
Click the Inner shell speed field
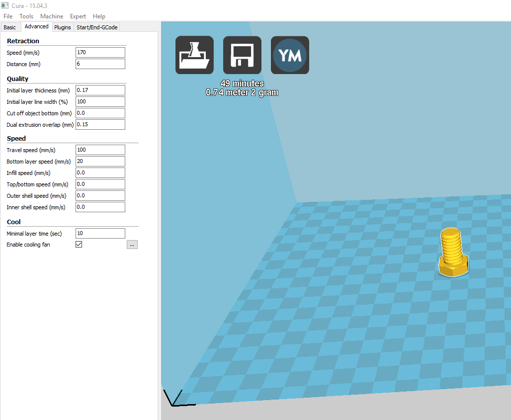coord(100,207)
